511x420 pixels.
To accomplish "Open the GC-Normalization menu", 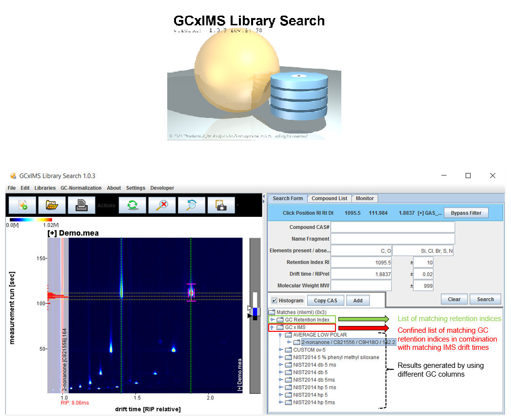I will [81, 188].
